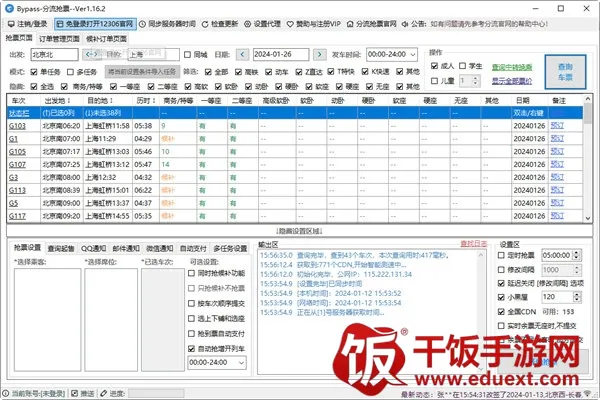Open the 邮件通知 tab
This screenshot has height=400, width=600.
tap(126, 249)
